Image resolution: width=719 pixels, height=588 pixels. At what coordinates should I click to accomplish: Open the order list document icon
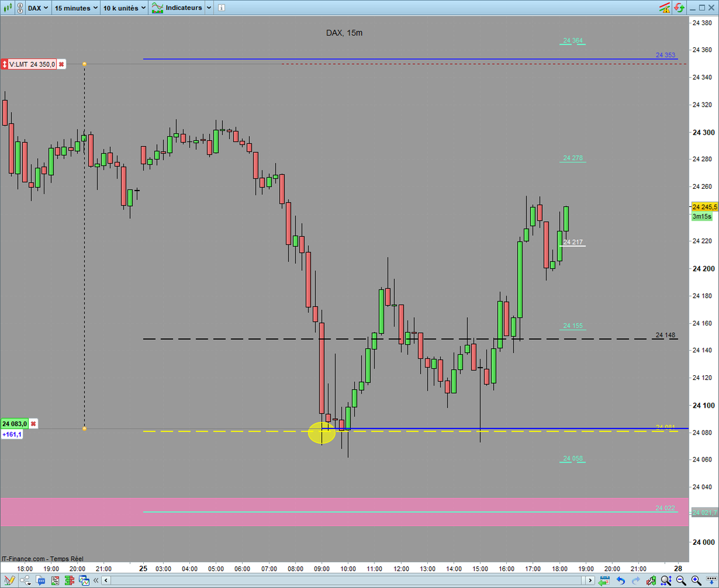55,580
